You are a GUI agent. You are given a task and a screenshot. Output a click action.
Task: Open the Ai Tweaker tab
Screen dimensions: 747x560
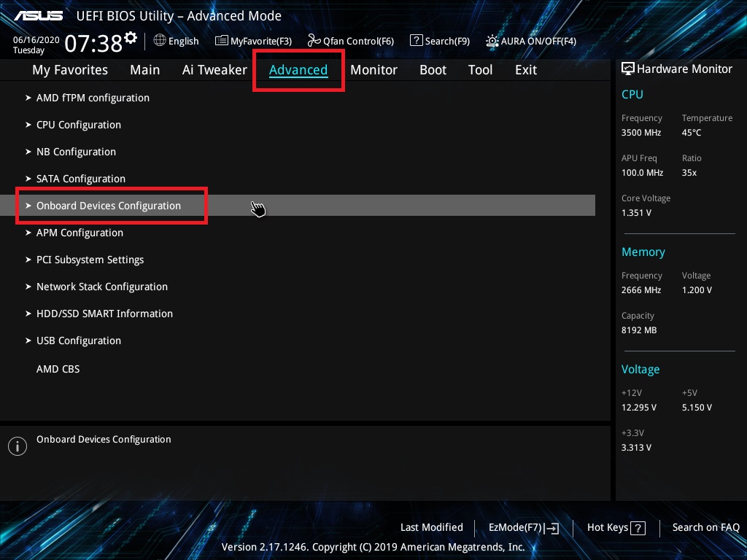pyautogui.click(x=214, y=70)
